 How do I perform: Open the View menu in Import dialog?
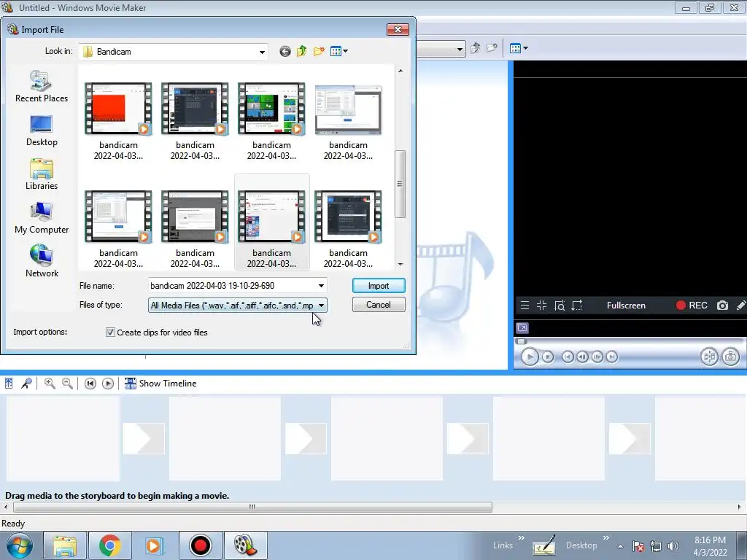[x=338, y=51]
